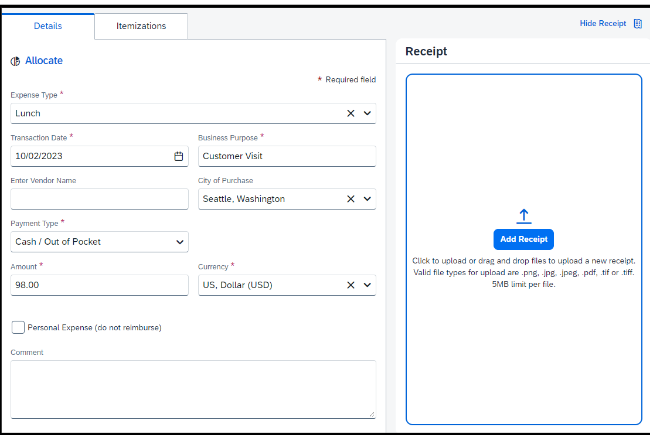Click the receipt icon beside Hide Receipt

click(638, 24)
